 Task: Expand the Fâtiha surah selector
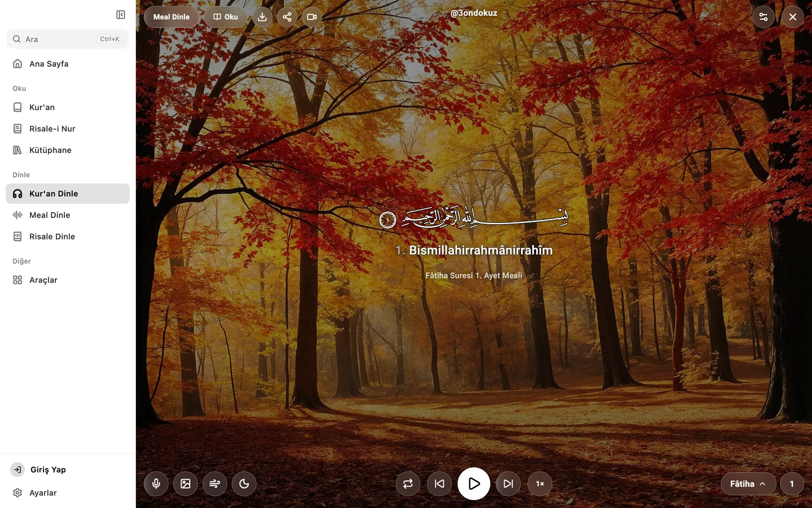(x=748, y=484)
